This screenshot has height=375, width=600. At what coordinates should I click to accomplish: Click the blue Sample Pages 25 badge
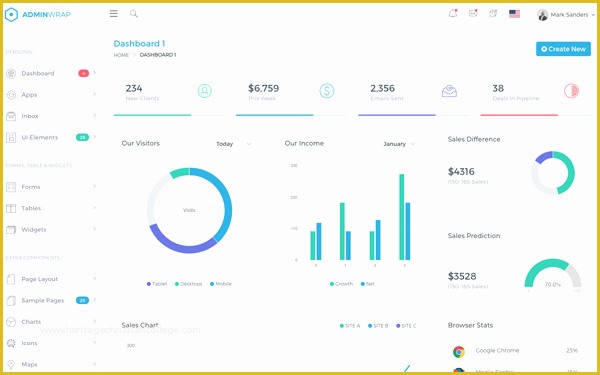pos(82,300)
